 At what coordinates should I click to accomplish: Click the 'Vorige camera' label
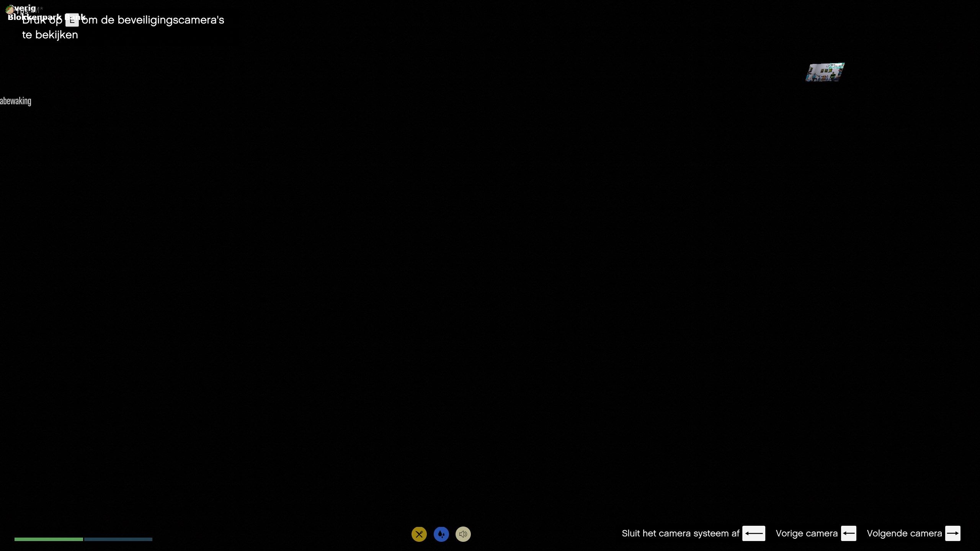click(x=806, y=533)
